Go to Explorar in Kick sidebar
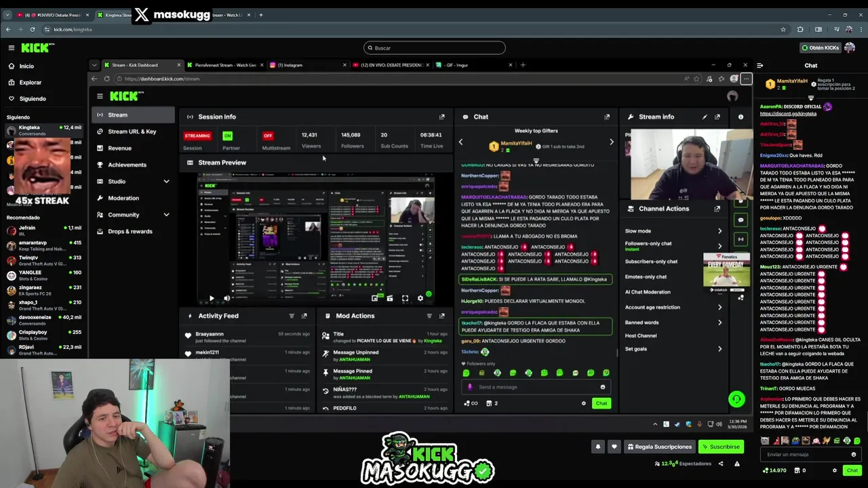Image resolution: width=868 pixels, height=488 pixels. tap(31, 83)
